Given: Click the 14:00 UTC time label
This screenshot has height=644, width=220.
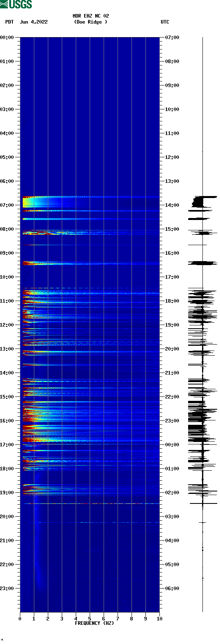Looking at the screenshot, I should pos(172,205).
